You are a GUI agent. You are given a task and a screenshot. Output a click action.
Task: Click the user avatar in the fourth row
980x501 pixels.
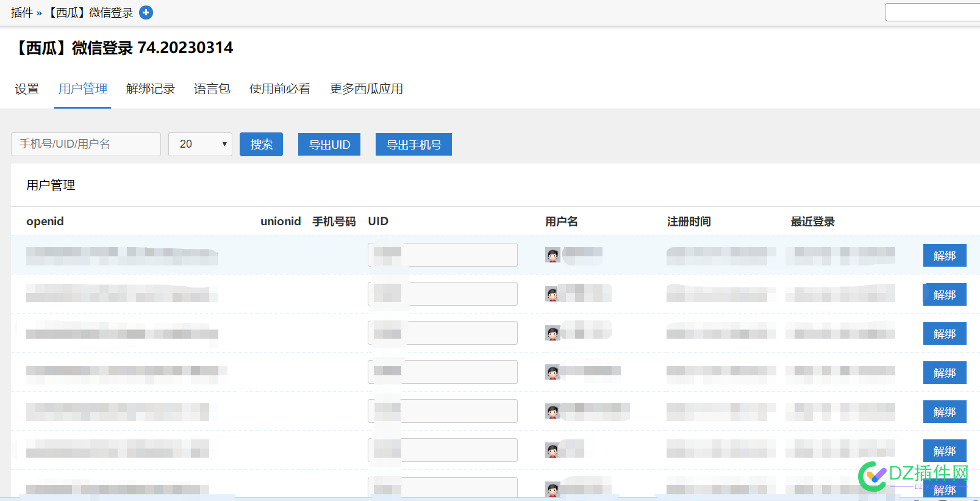tap(553, 373)
